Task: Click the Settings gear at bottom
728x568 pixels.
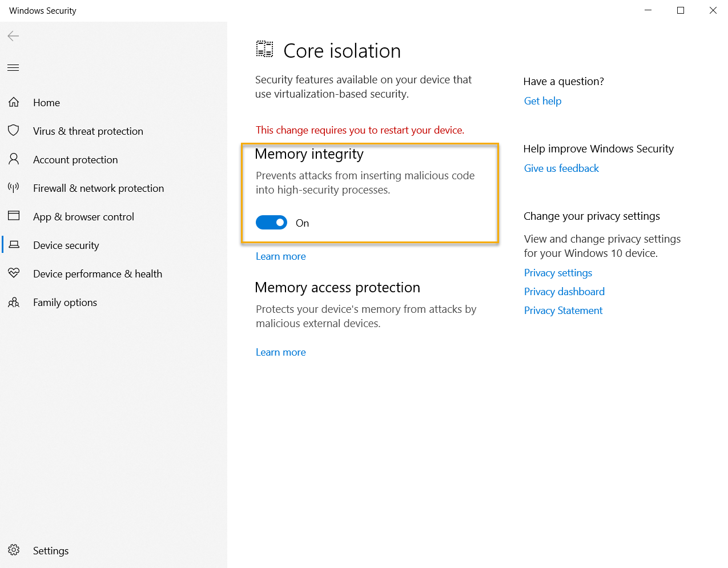Action: (x=14, y=550)
